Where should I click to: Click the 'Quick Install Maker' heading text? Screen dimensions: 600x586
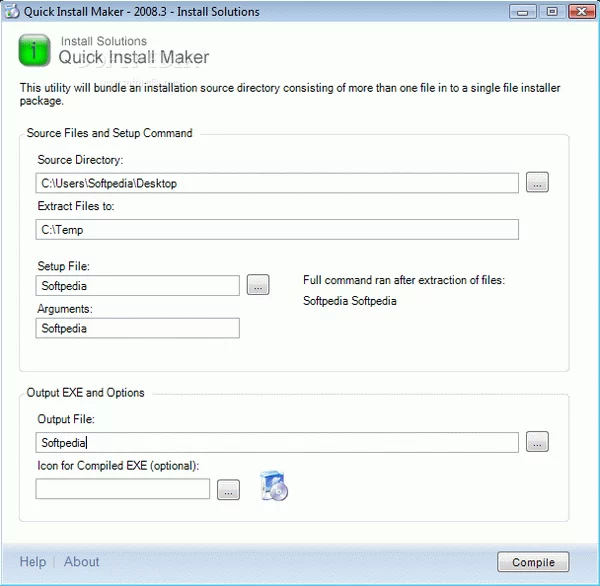click(x=134, y=57)
